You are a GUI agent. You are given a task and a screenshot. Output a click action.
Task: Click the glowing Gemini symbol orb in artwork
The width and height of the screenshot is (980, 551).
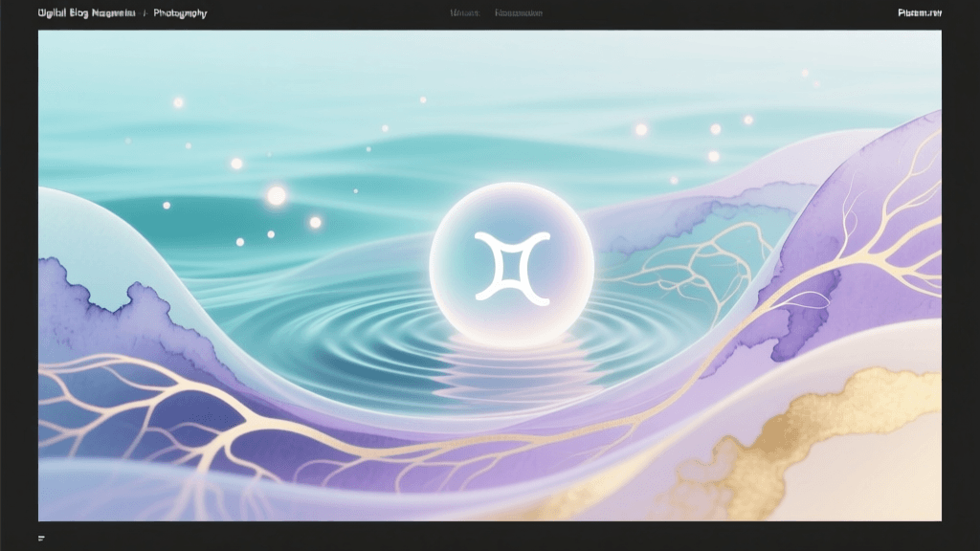click(x=512, y=266)
